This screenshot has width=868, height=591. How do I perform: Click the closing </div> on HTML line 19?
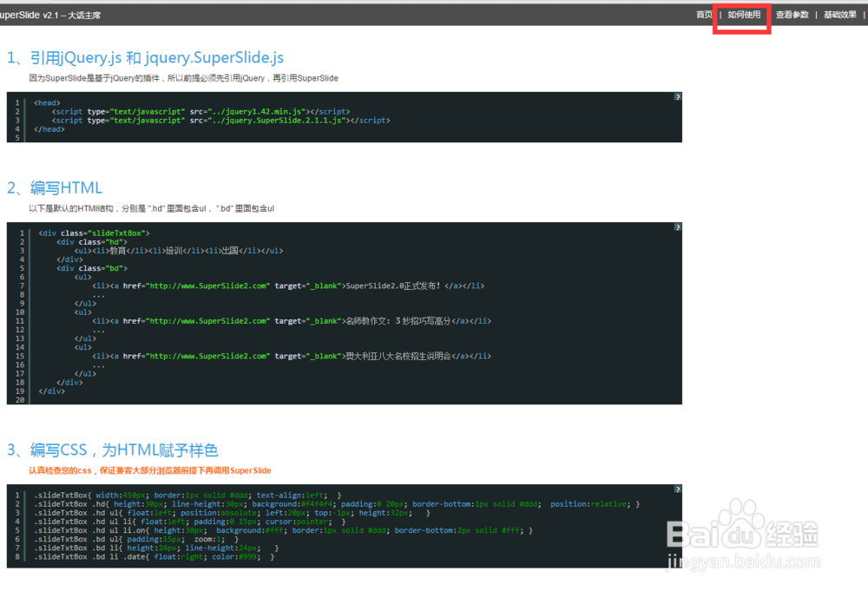(x=51, y=391)
